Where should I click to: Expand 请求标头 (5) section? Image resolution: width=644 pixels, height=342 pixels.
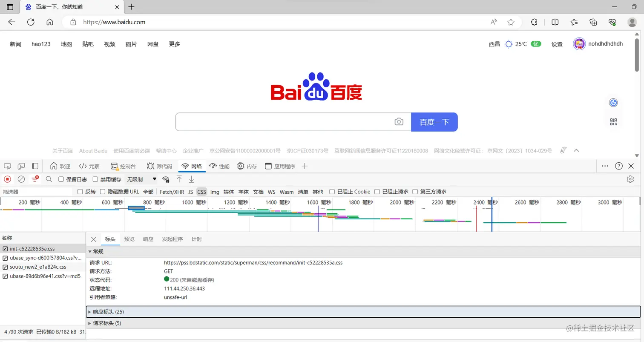point(363,323)
